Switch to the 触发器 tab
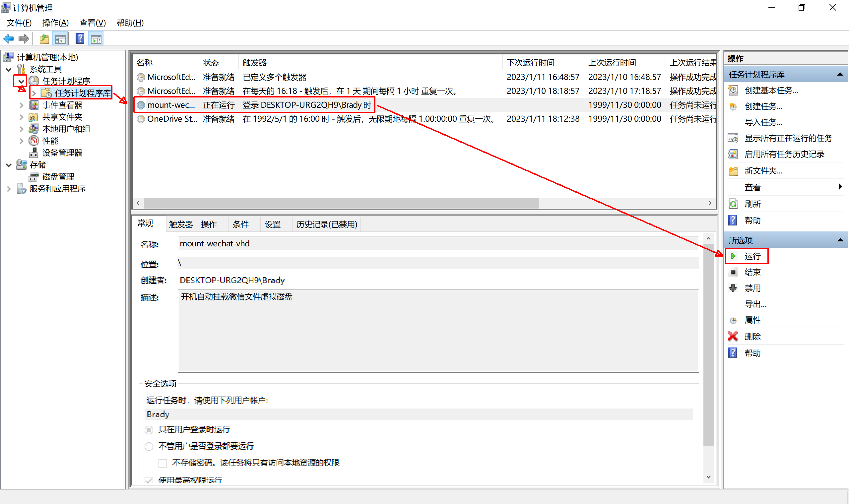Viewport: 849px width, 504px height. pos(181,224)
